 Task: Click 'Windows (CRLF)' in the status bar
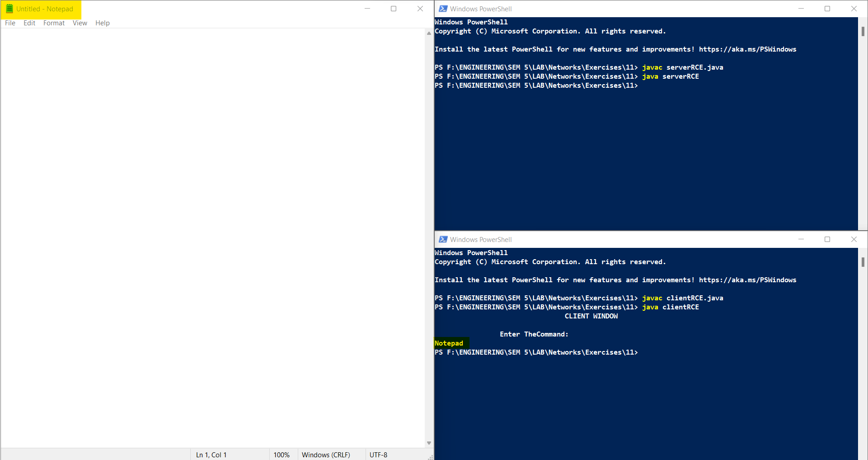(x=326, y=455)
